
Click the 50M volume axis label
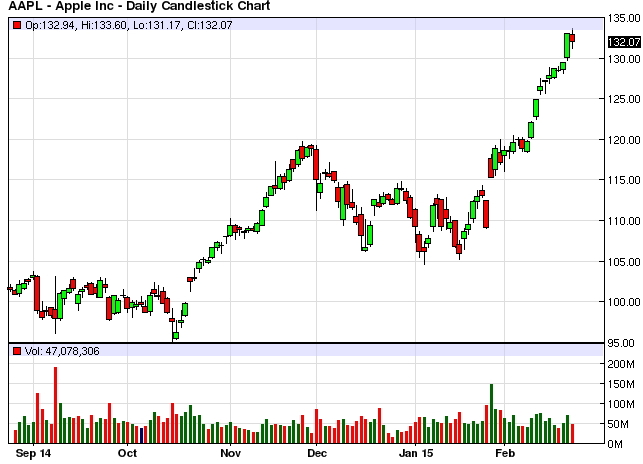pyautogui.click(x=618, y=424)
